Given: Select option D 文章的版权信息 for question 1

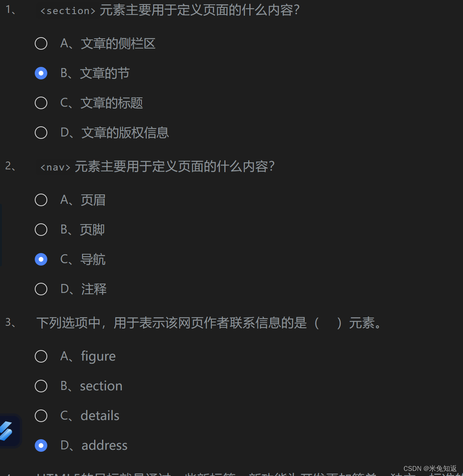Looking at the screenshot, I should (x=41, y=133).
